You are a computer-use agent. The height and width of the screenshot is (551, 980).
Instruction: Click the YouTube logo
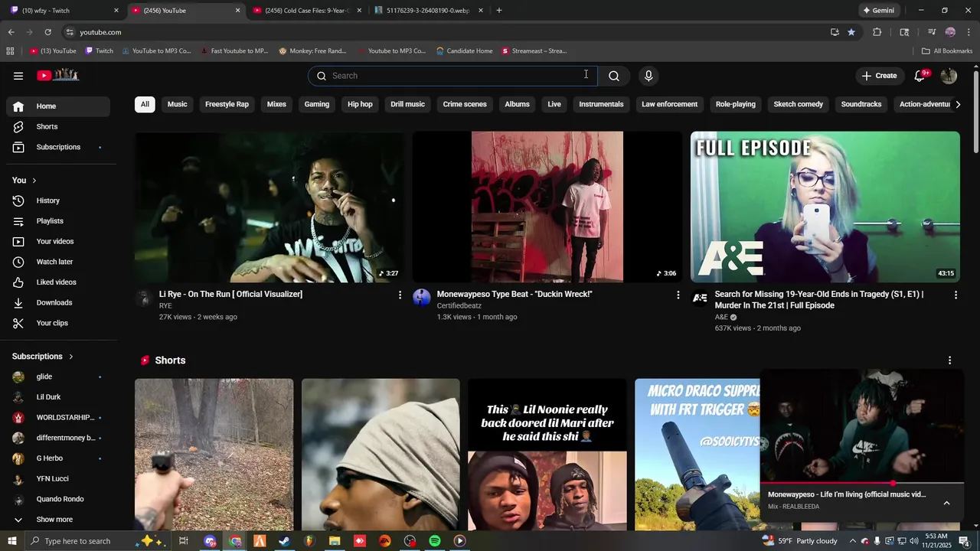pyautogui.click(x=58, y=75)
